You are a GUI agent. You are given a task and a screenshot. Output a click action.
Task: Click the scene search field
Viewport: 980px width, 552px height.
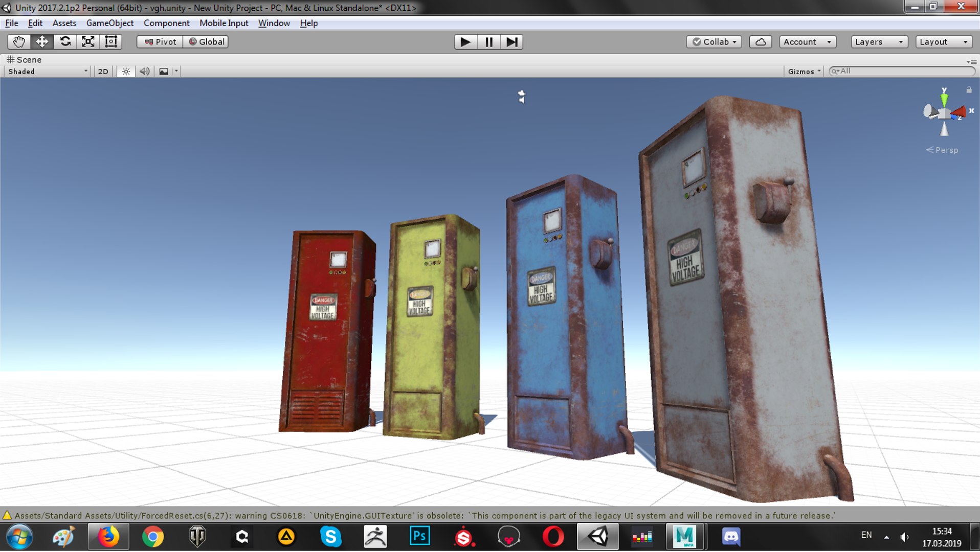(x=902, y=71)
